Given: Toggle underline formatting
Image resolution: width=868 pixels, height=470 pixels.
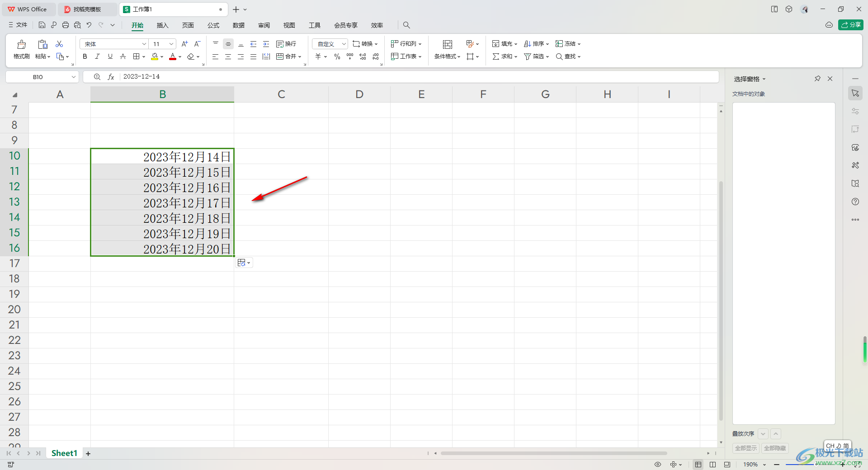Looking at the screenshot, I should [110, 56].
